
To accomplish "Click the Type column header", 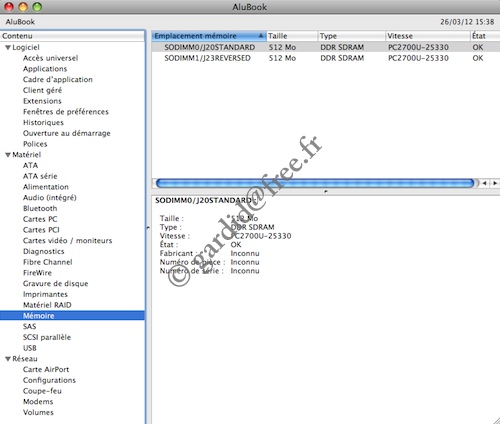I will click(352, 36).
